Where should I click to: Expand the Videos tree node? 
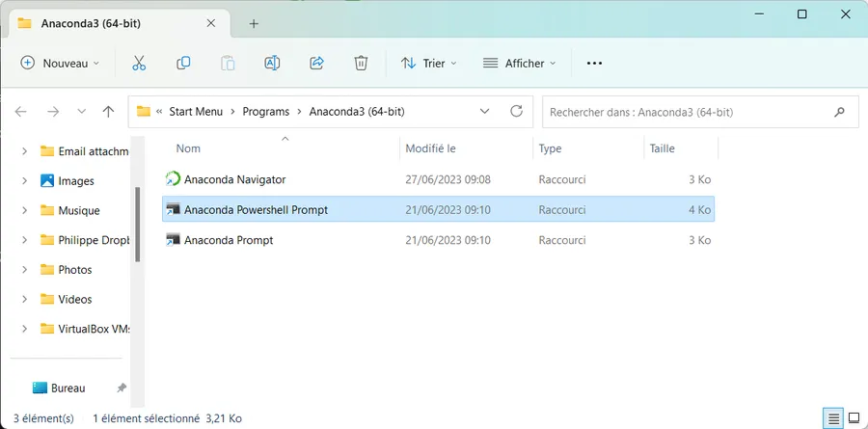(24, 299)
